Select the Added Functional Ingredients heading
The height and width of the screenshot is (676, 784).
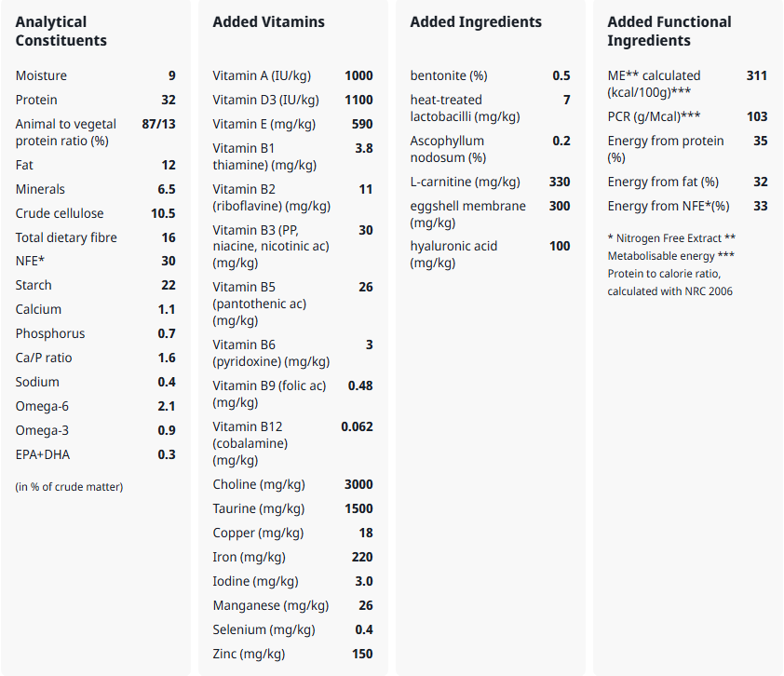tap(669, 31)
